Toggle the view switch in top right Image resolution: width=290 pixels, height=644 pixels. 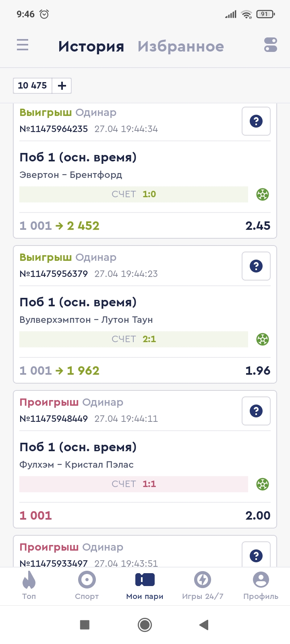[270, 45]
